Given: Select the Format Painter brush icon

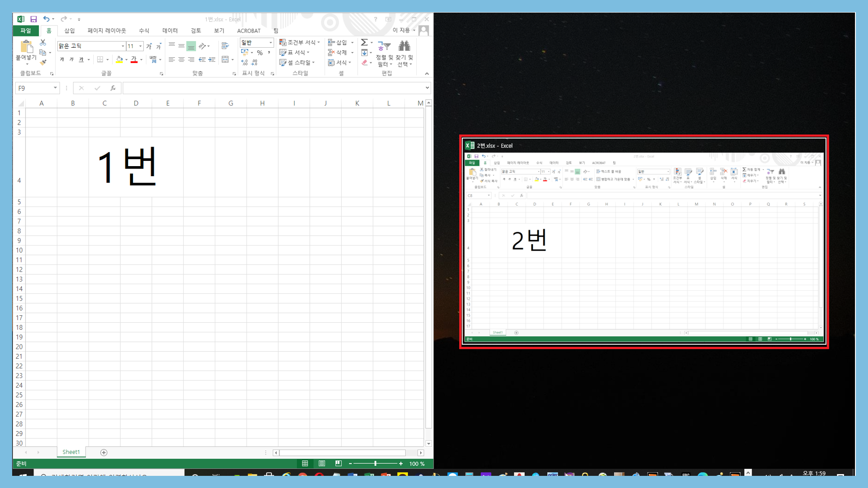Looking at the screenshot, I should [43, 62].
